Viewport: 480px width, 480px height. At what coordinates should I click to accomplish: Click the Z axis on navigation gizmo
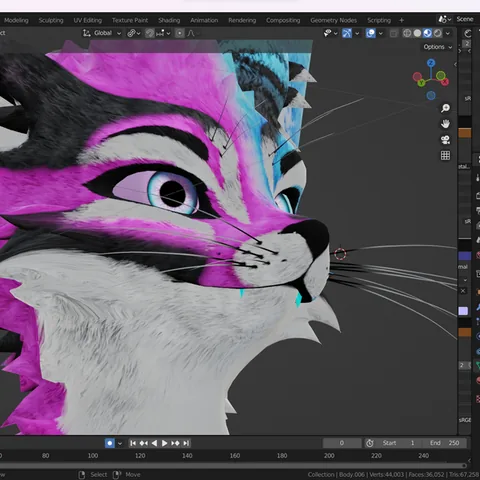431,63
